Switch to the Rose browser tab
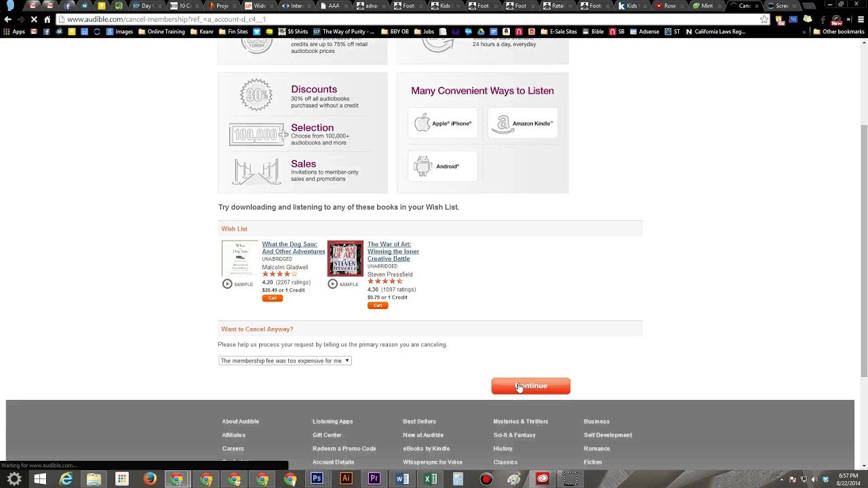This screenshot has height=488, width=868. (670, 5)
